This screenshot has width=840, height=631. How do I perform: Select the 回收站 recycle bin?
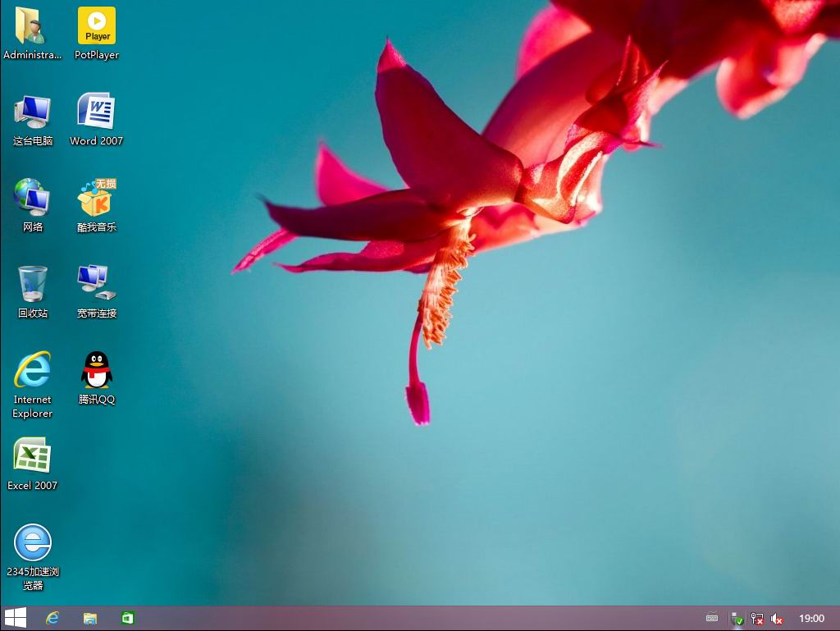click(33, 292)
